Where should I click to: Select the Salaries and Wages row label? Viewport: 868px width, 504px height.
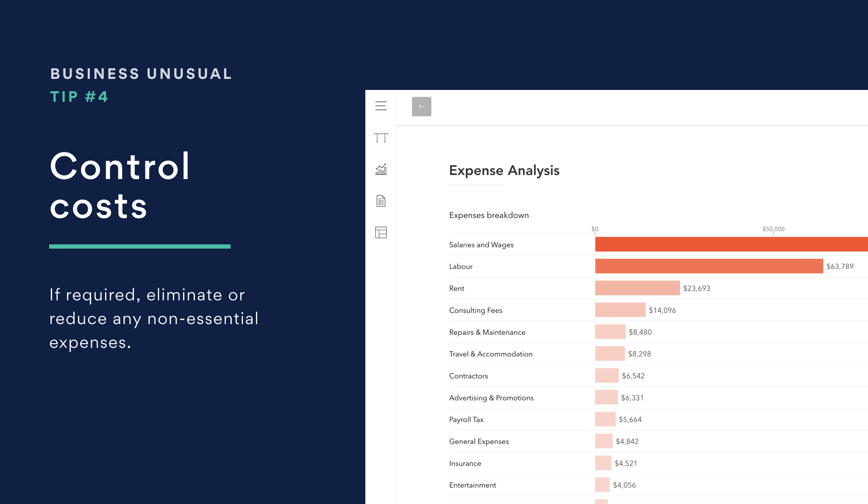pyautogui.click(x=481, y=245)
